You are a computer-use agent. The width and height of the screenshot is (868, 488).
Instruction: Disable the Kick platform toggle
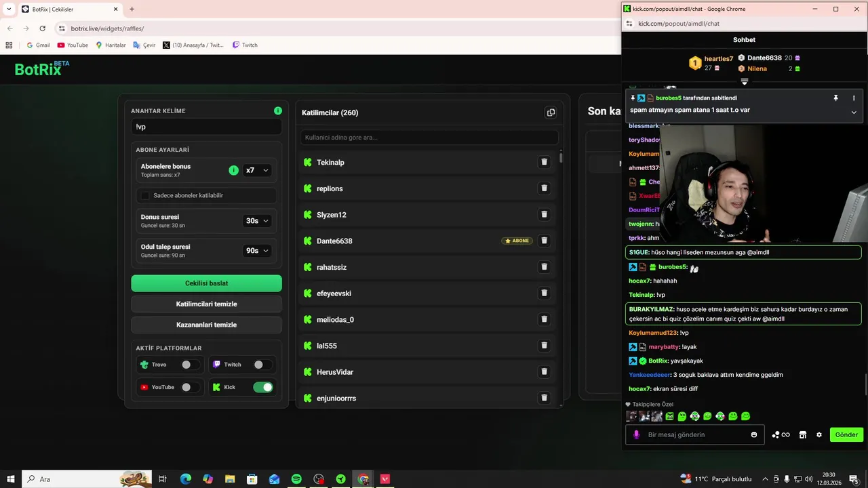[x=262, y=387]
